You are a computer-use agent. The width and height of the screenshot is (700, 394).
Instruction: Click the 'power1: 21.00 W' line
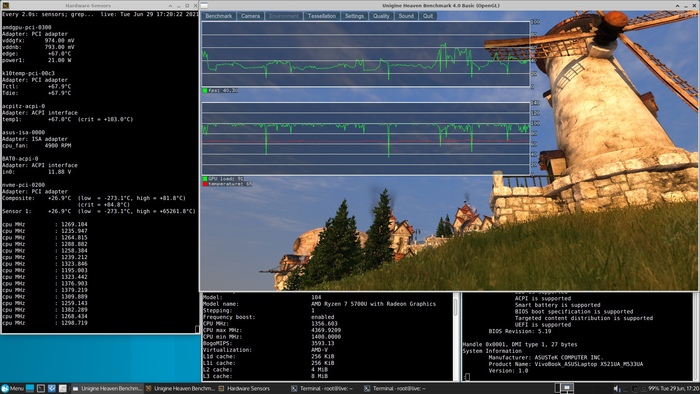coord(37,60)
